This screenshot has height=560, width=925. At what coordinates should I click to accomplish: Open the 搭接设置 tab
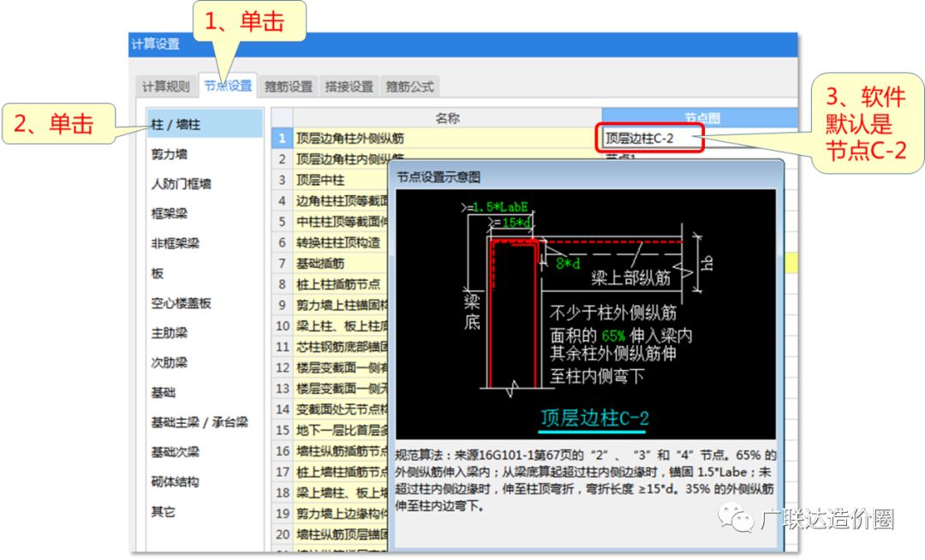349,86
